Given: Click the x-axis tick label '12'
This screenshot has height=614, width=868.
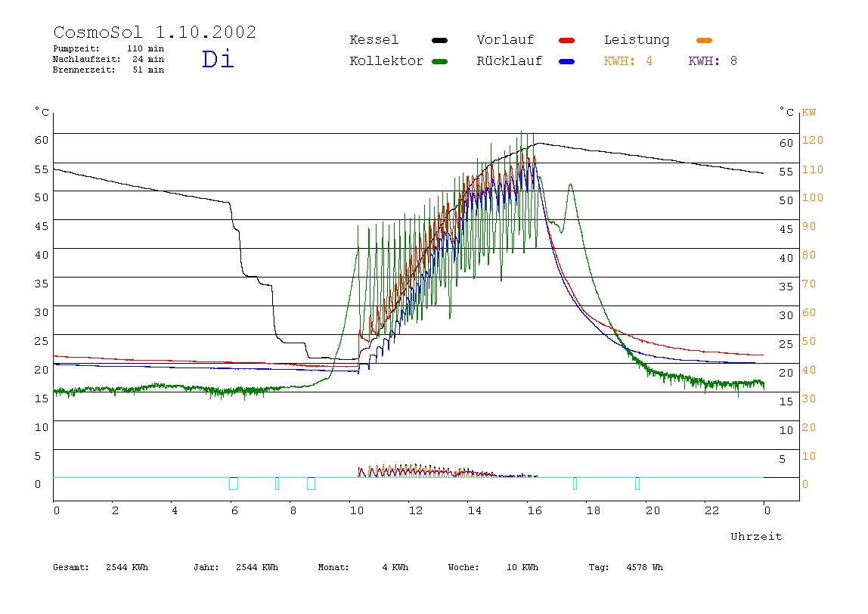Looking at the screenshot, I should click(x=416, y=510).
